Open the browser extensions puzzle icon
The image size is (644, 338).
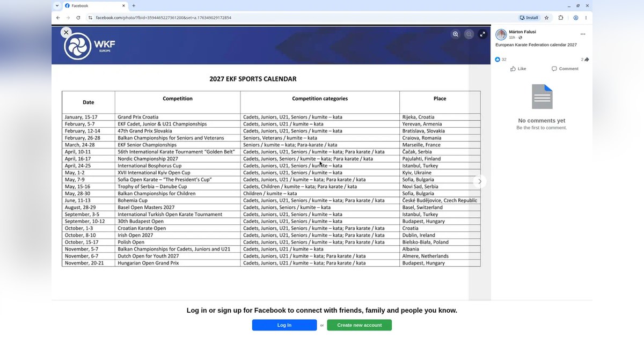(561, 18)
